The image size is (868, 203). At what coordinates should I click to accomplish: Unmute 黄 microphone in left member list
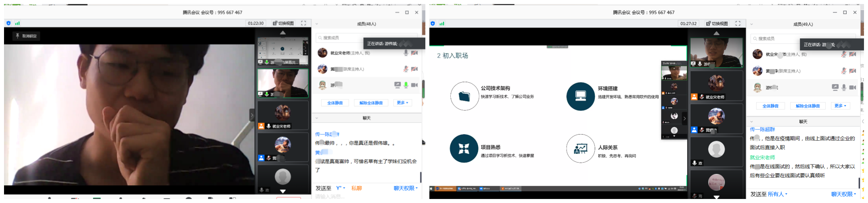406,69
